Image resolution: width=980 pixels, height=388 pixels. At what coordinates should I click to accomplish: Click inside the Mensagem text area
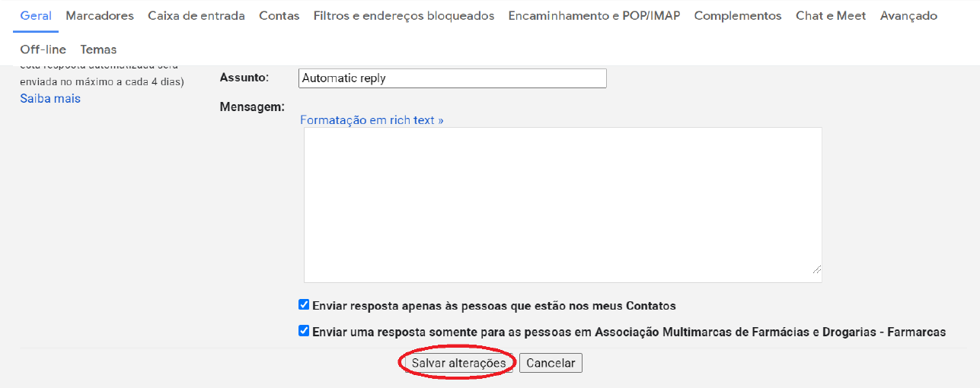(x=562, y=205)
